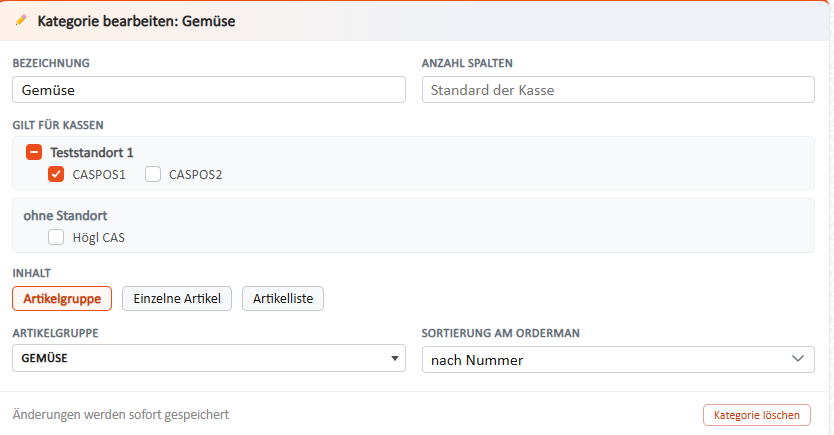Open the GEMÜSE Artikelgruppe dropdown arrow

[395, 358]
